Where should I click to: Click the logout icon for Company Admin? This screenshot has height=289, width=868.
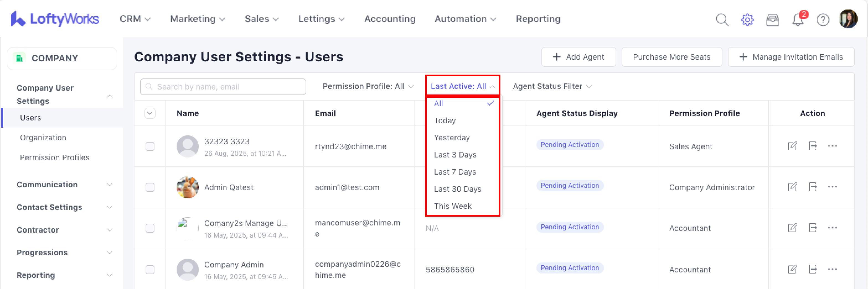[813, 269]
